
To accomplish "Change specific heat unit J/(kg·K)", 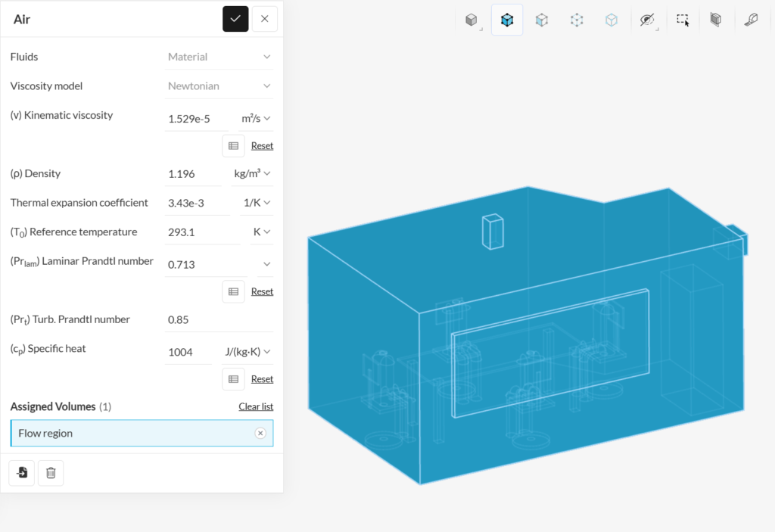I will [x=247, y=352].
